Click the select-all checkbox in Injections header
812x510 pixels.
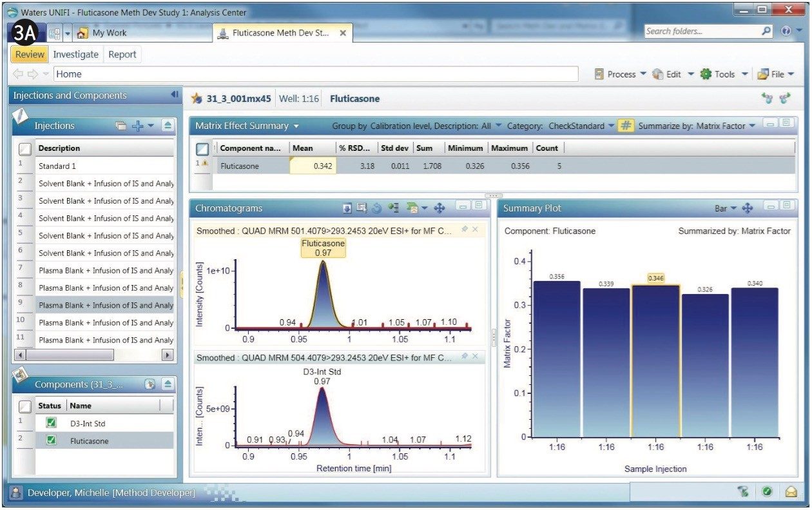(x=24, y=148)
